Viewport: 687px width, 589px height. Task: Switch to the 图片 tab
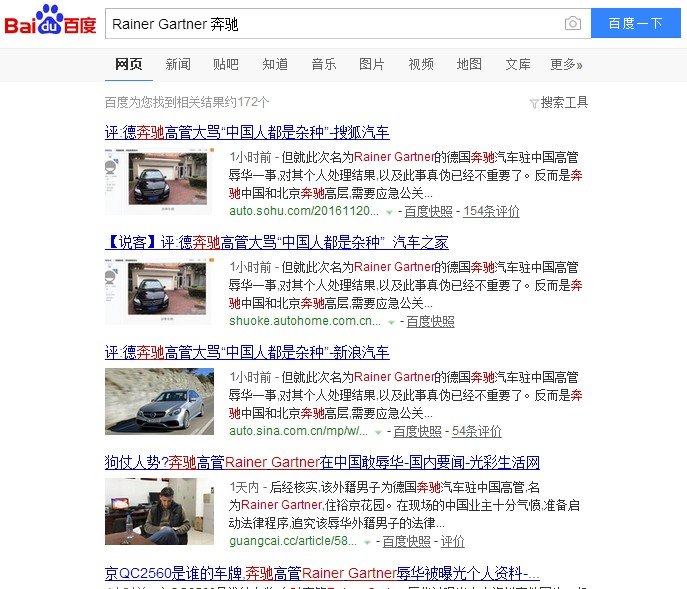click(x=372, y=64)
